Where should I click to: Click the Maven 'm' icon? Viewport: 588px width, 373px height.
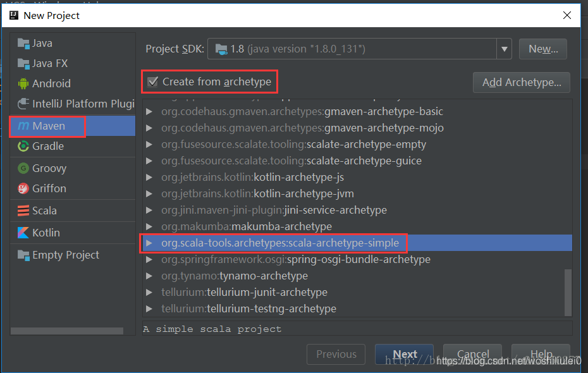tap(23, 126)
